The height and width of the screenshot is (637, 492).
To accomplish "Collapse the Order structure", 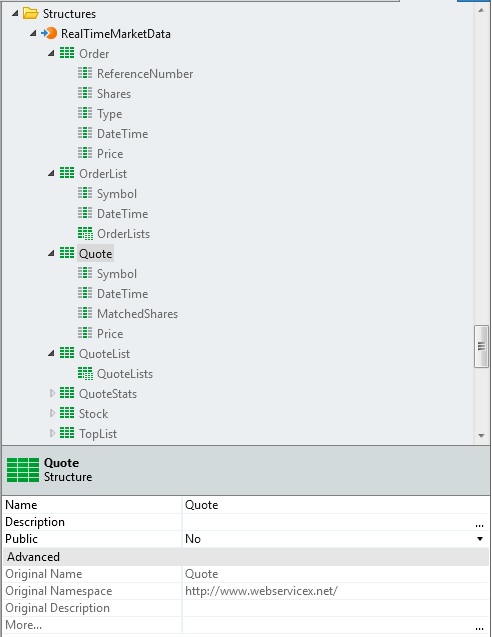I will coord(51,53).
